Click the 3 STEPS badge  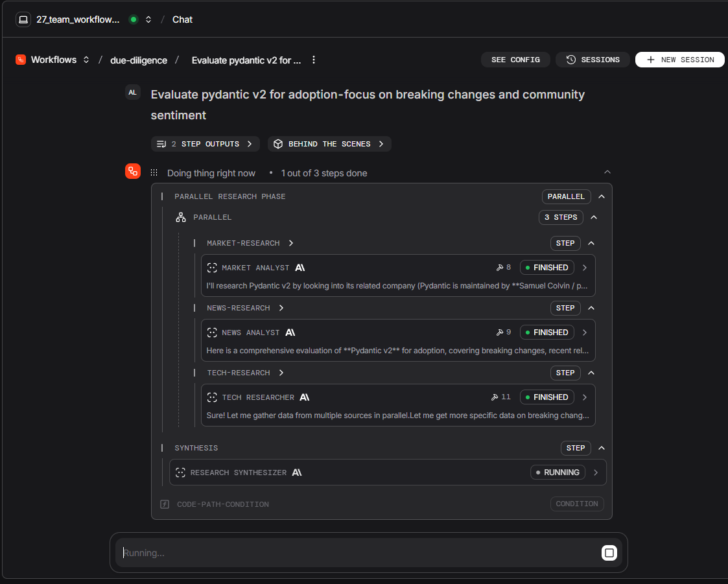coord(561,217)
